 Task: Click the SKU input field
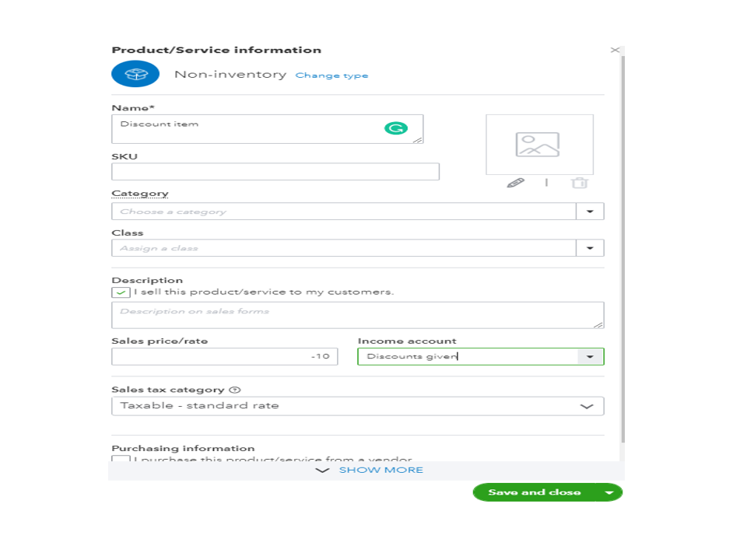[275, 172]
